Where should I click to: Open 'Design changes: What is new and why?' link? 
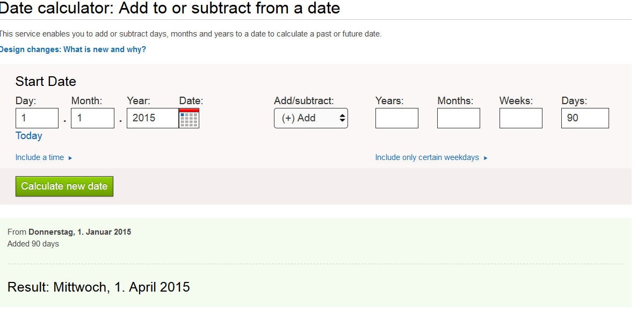(73, 49)
